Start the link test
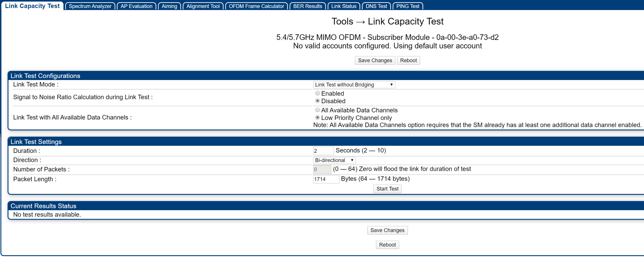Screen dimensions: 644x259 (x=387, y=189)
